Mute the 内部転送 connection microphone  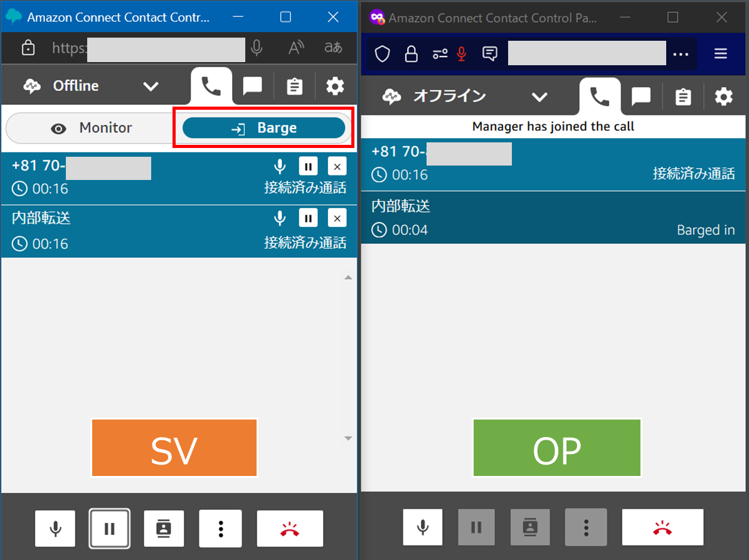(280, 218)
